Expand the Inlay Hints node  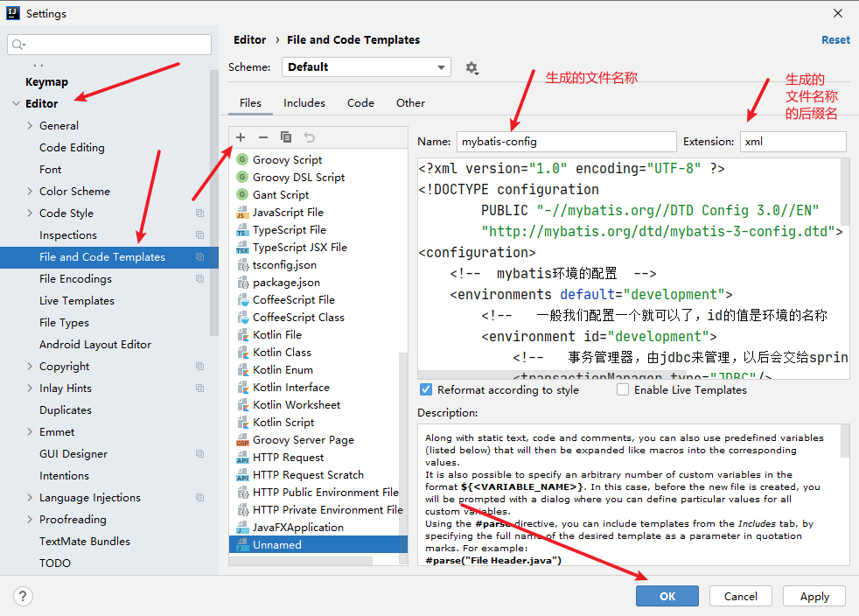30,388
